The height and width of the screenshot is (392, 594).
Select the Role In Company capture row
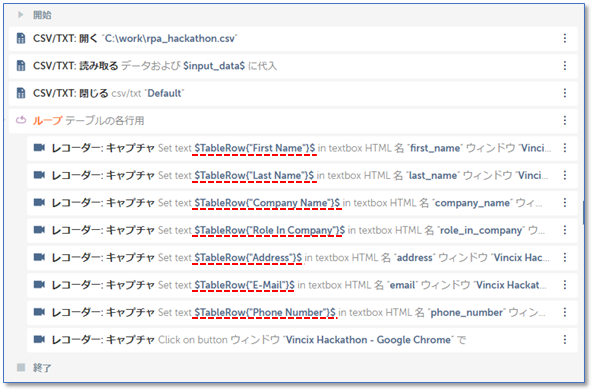coord(302,230)
